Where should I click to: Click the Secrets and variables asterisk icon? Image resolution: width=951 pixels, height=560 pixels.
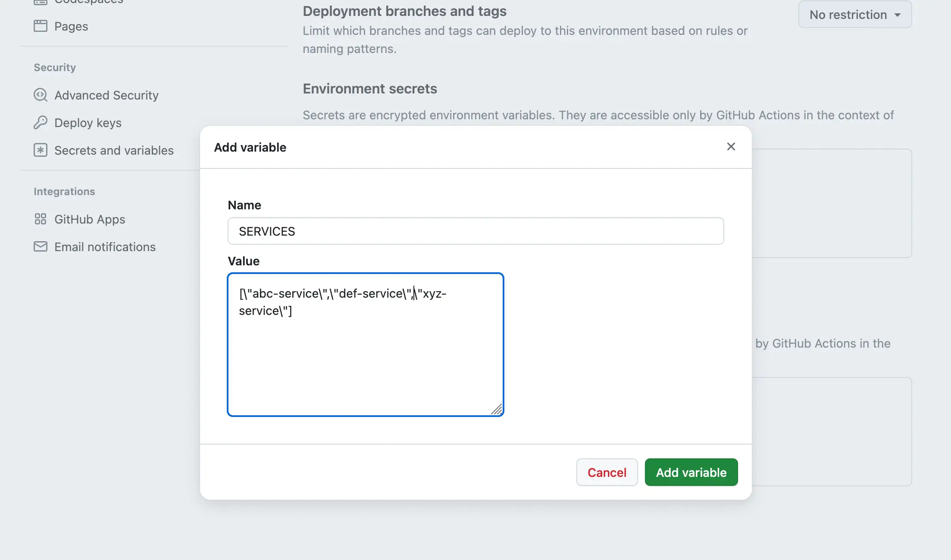(x=41, y=150)
